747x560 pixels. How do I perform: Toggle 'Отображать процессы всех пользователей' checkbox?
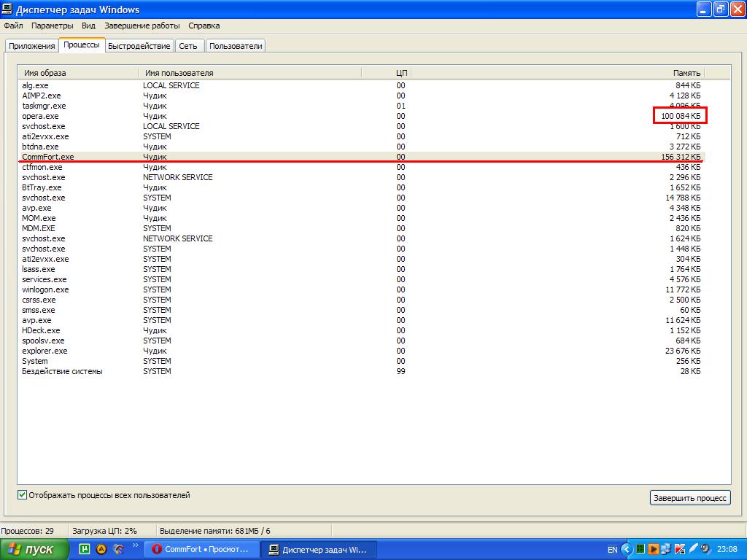point(23,495)
